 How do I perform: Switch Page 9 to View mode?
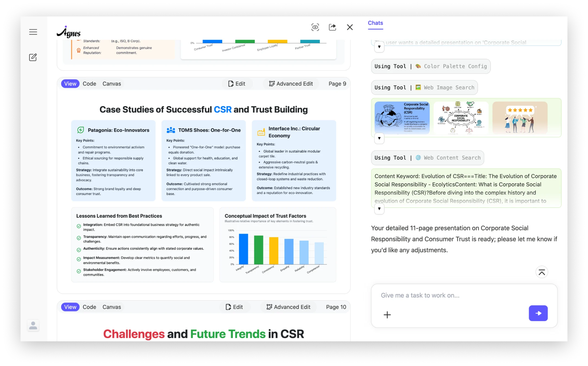(70, 84)
